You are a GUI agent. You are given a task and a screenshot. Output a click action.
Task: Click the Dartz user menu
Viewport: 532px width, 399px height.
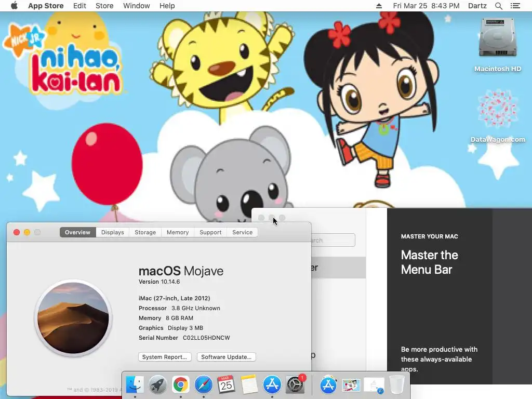pos(477,6)
